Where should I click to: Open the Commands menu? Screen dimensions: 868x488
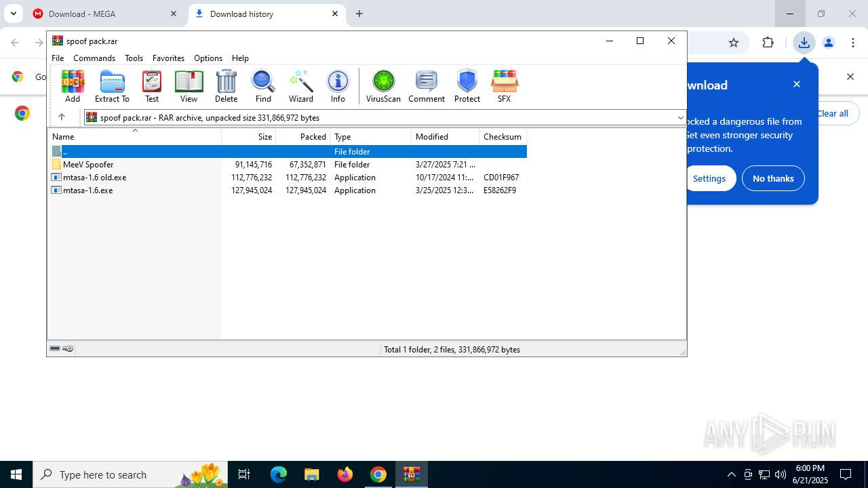pyautogui.click(x=94, y=58)
